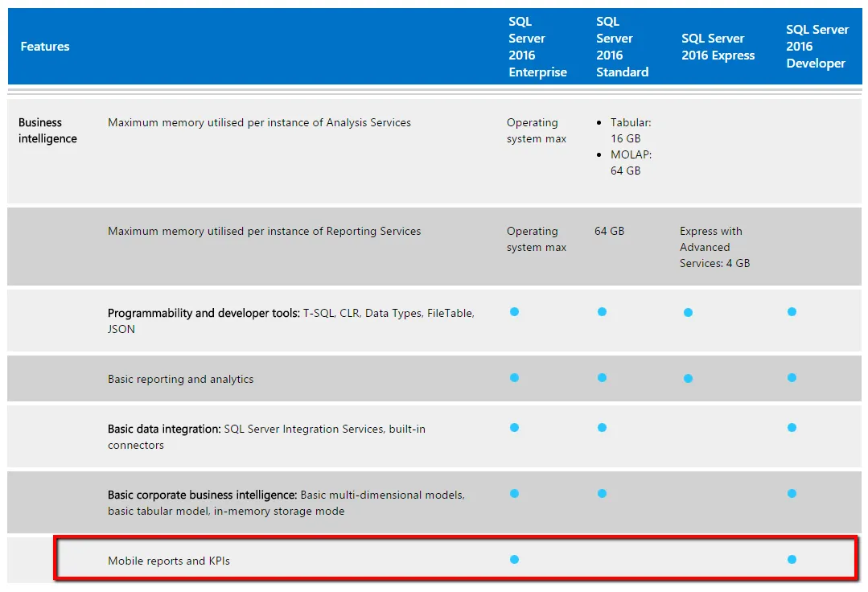Click 'Maximum memory utilised per instance of Analysis Services'
The width and height of the screenshot is (868, 592).
pos(259,122)
